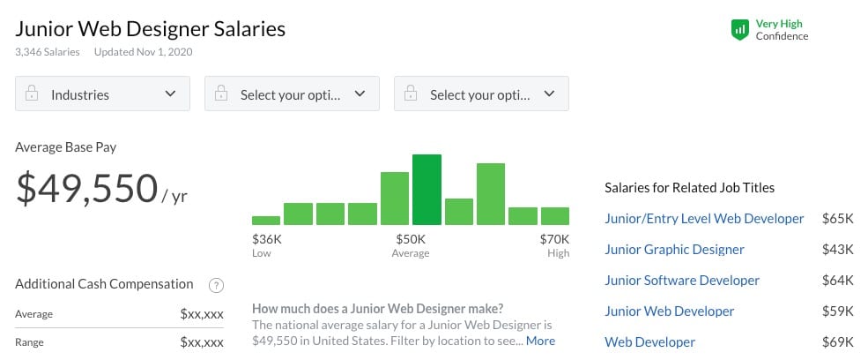Open the Junior Software Developer salary link
The width and height of the screenshot is (868, 360).
pos(682,281)
